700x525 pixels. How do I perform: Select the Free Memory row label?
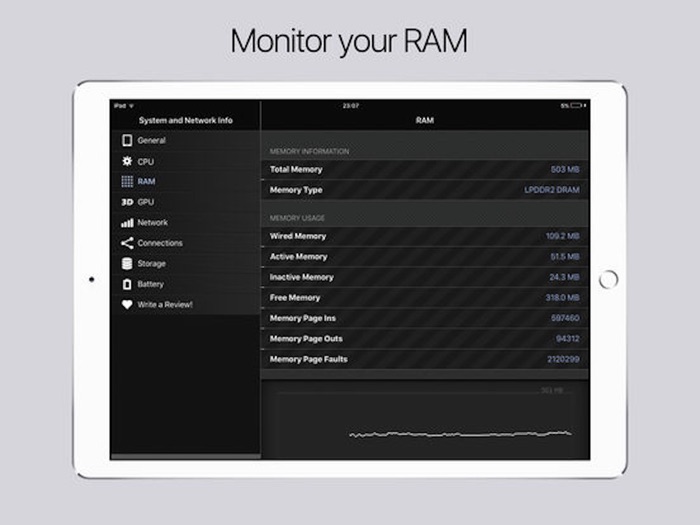[x=295, y=298]
